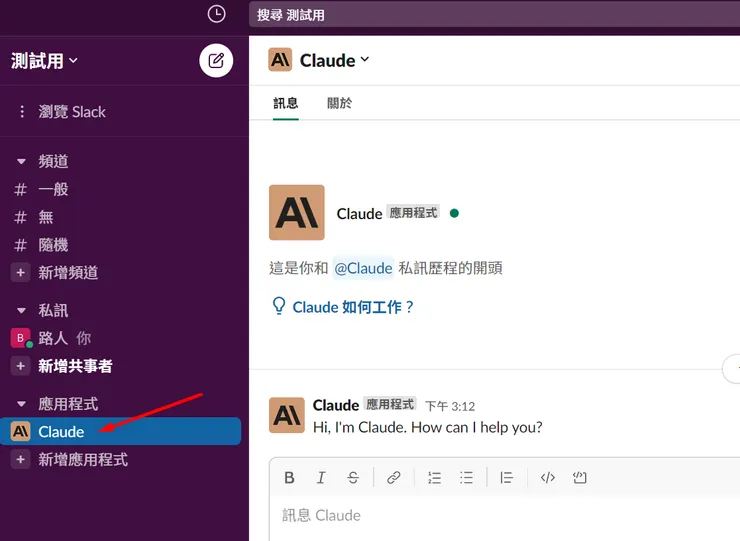Click the hash icon of 一般 channel
The height and width of the screenshot is (541, 740).
point(20,189)
